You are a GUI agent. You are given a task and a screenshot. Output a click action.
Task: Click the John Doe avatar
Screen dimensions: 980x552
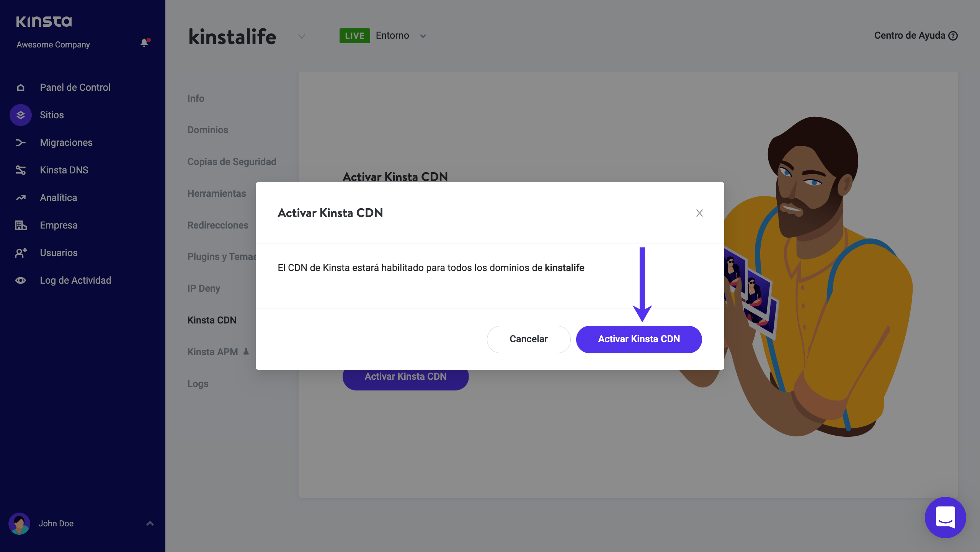[19, 523]
